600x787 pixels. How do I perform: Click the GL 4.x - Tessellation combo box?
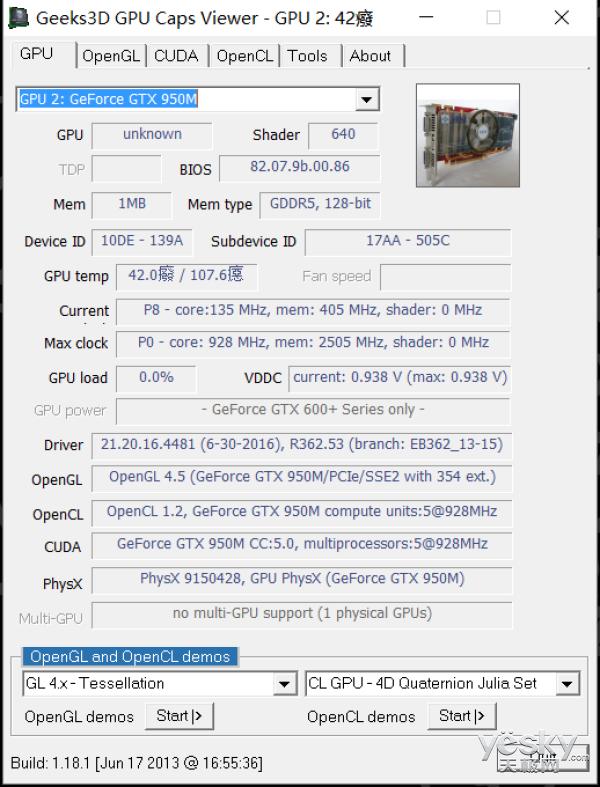[x=160, y=684]
